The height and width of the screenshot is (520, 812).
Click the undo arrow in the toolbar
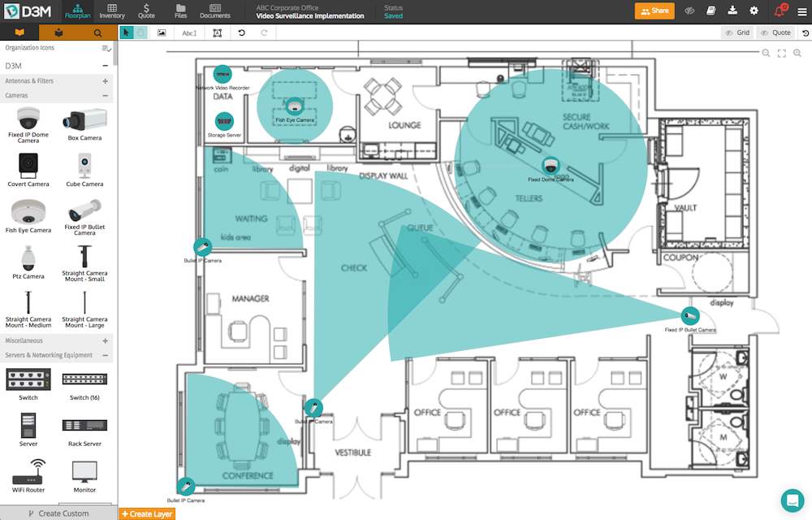(241, 32)
